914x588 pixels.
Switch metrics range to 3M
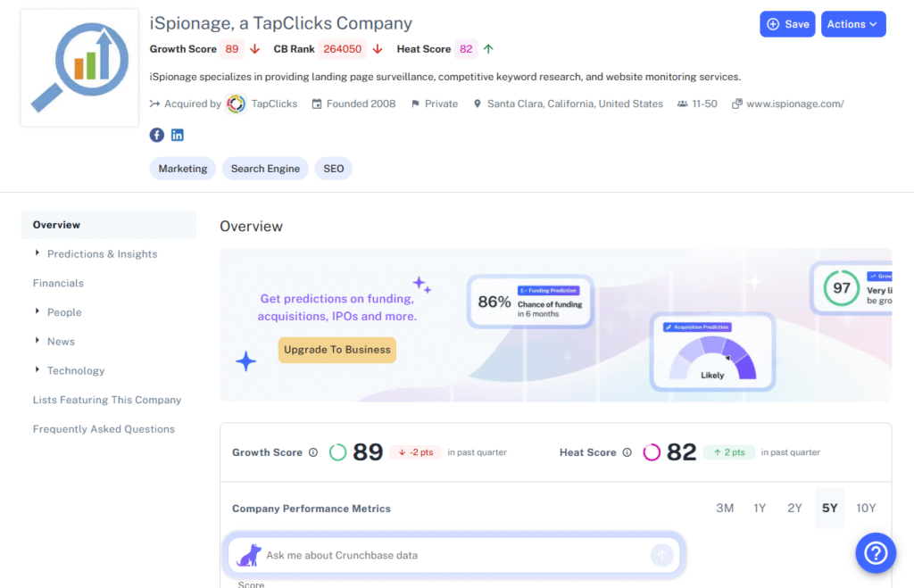725,509
